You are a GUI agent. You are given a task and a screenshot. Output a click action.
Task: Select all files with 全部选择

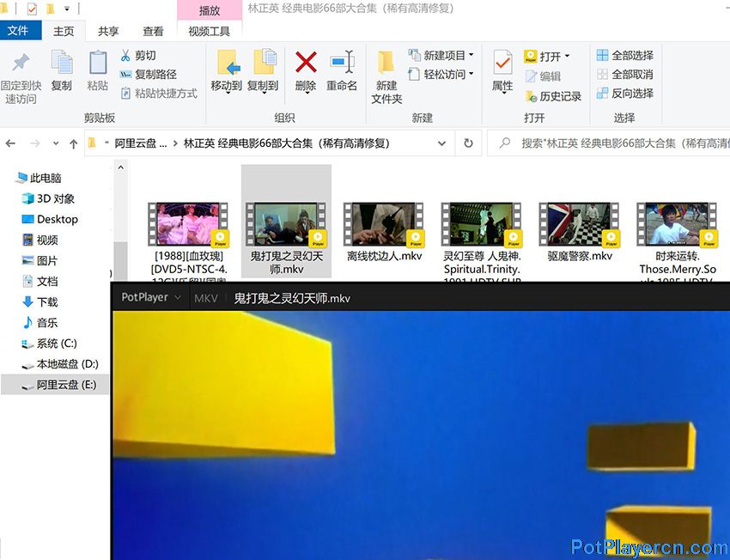click(624, 55)
